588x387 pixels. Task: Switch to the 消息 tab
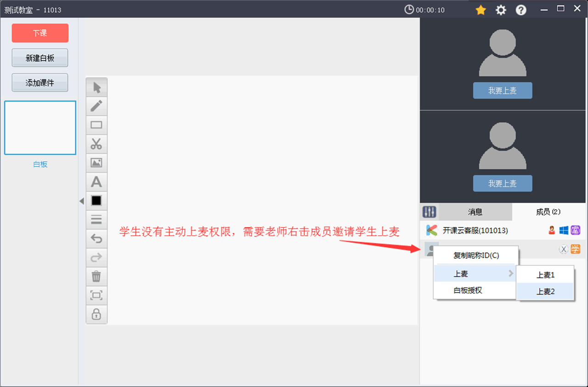click(x=475, y=211)
